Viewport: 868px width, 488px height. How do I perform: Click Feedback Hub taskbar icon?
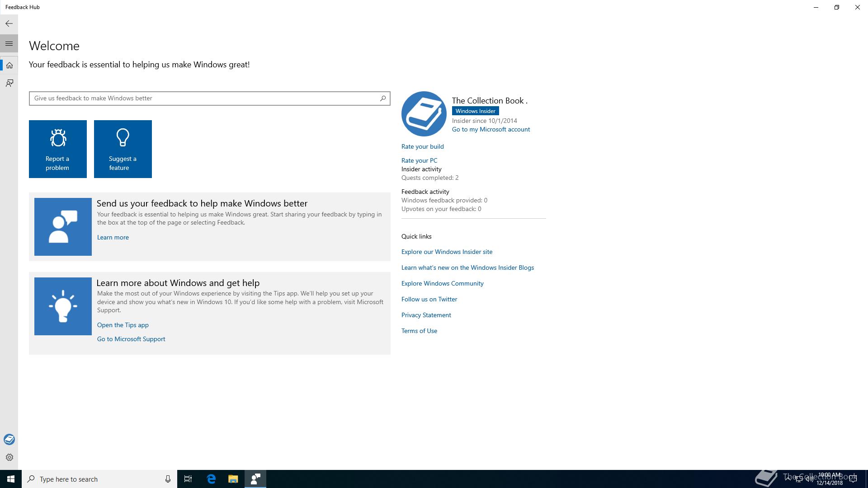point(255,479)
